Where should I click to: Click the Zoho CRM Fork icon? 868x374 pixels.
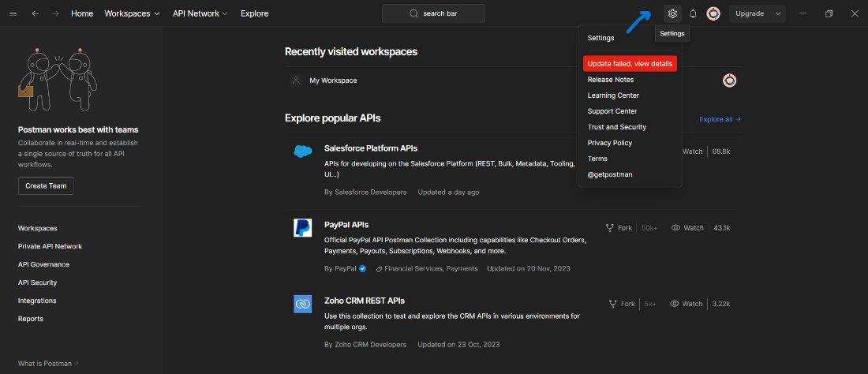(x=613, y=304)
